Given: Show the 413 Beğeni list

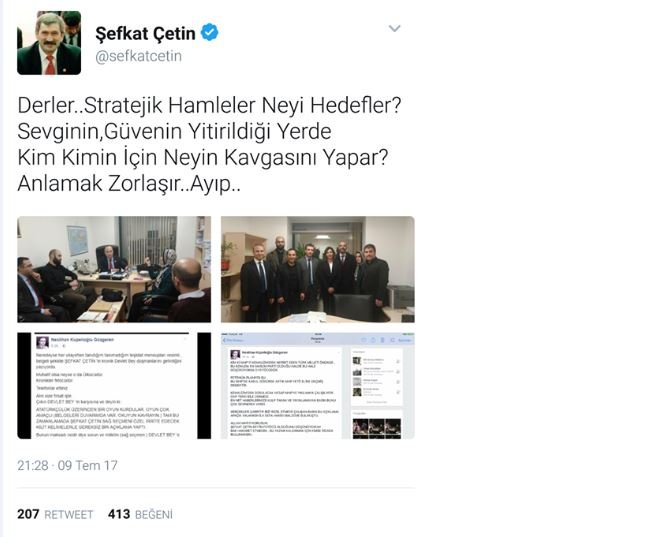Looking at the screenshot, I should (140, 514).
